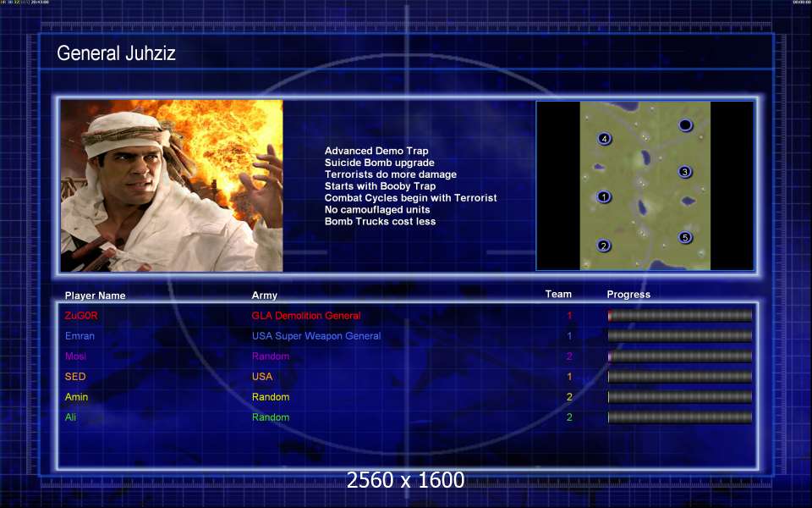Click ZuG0R's loading progress bar
812x508 pixels.
[x=679, y=315]
